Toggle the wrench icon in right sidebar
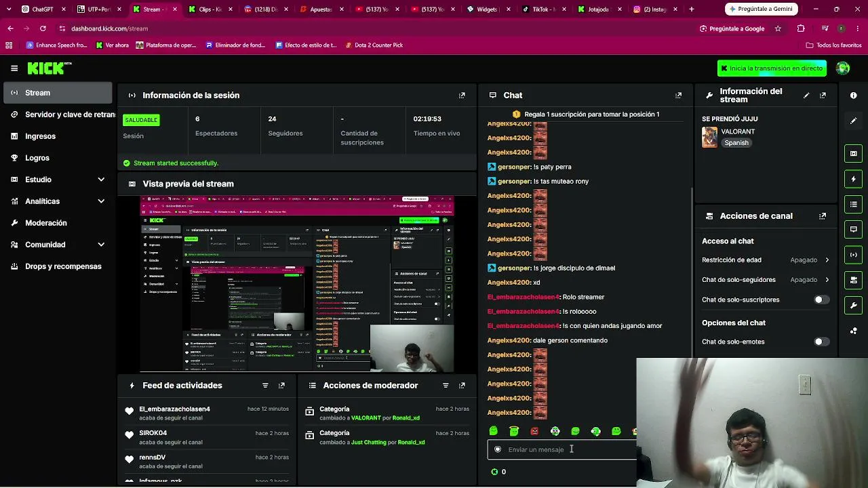This screenshot has height=488, width=868. pyautogui.click(x=853, y=306)
